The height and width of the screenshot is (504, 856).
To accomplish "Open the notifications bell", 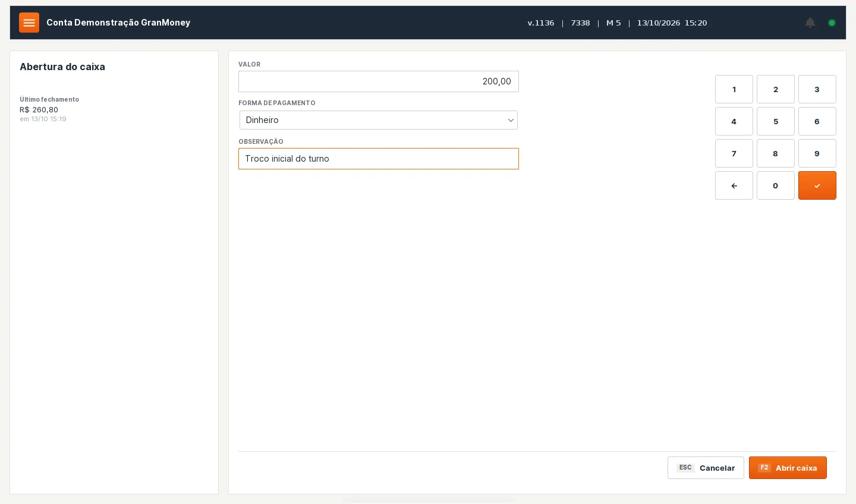I will (810, 23).
